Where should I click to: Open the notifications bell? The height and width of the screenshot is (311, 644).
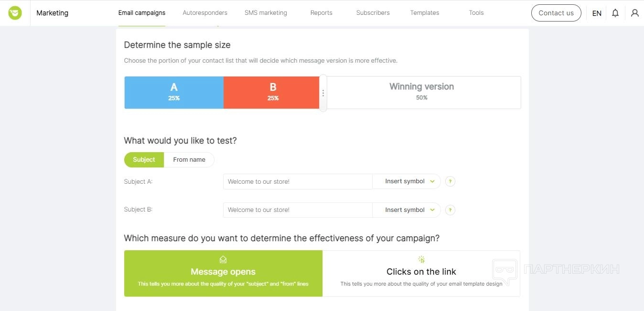(615, 13)
